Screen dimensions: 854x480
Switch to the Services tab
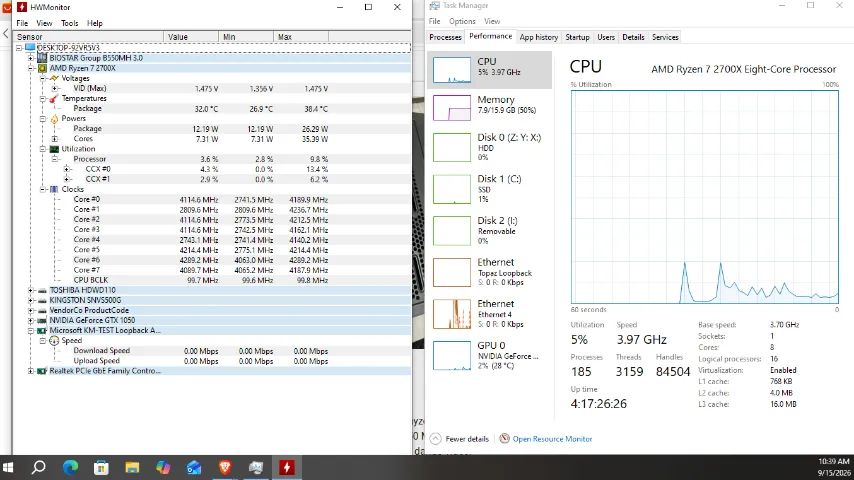665,37
